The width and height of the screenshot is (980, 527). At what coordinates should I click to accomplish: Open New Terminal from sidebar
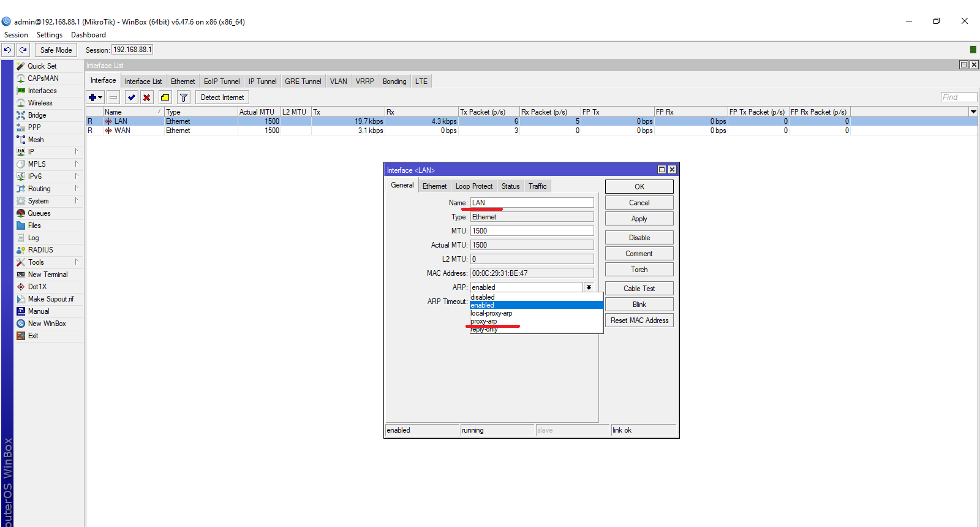[x=48, y=275]
